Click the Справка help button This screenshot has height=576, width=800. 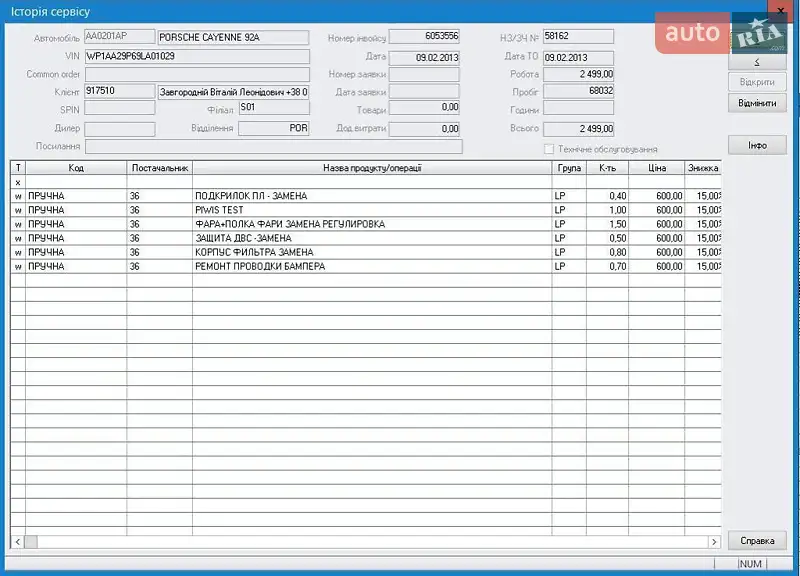[x=757, y=540]
